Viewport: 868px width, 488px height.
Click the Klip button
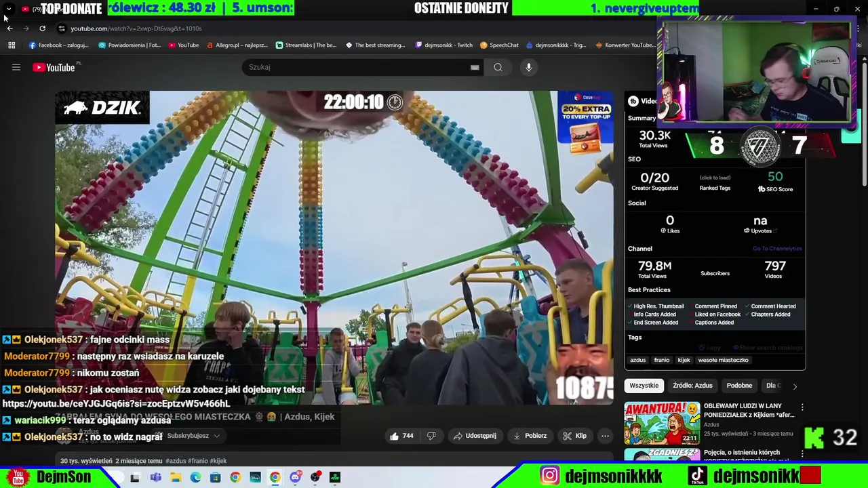(x=575, y=436)
